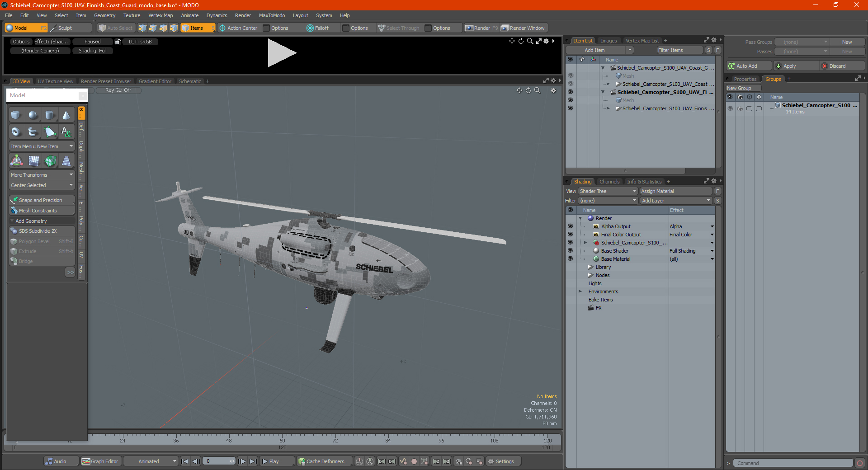The width and height of the screenshot is (868, 470).
Task: Select the sphere primitive tool
Action: [33, 115]
